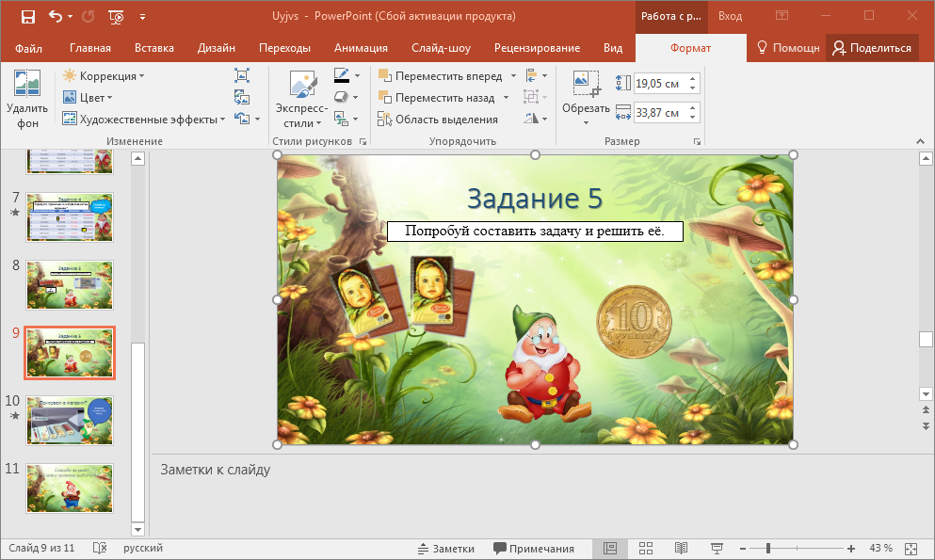Click the Picture Border pen icon

[x=342, y=75]
